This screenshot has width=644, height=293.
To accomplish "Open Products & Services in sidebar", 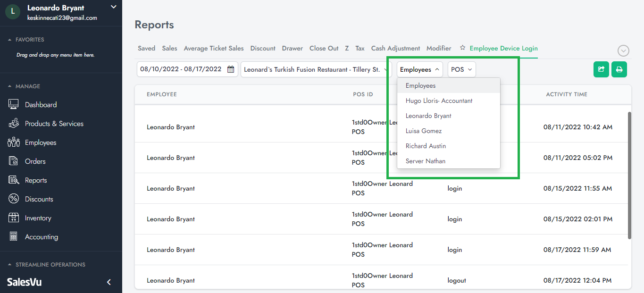I will [54, 124].
